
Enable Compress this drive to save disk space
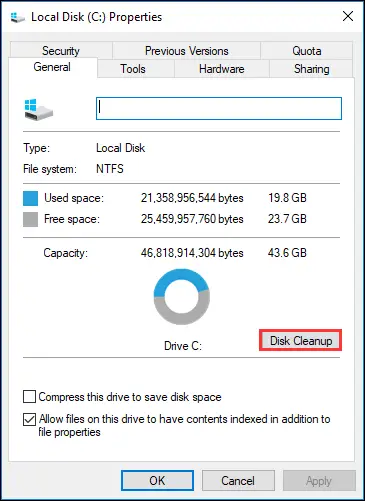click(x=29, y=397)
